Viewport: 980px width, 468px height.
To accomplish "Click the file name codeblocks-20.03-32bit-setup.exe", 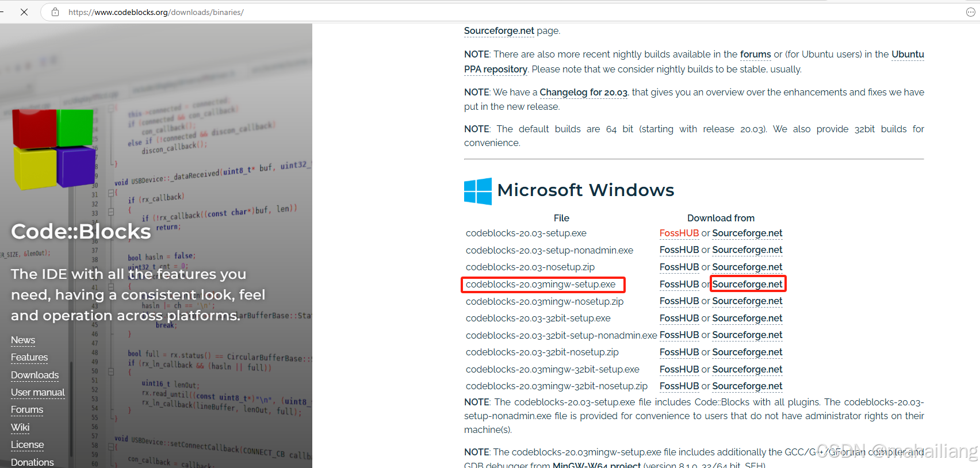I will pyautogui.click(x=538, y=319).
